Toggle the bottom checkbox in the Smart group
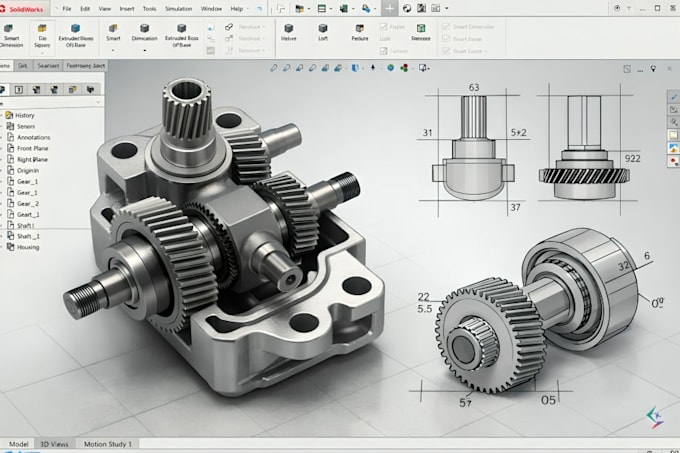Viewport: 680px width, 453px height. click(x=446, y=51)
